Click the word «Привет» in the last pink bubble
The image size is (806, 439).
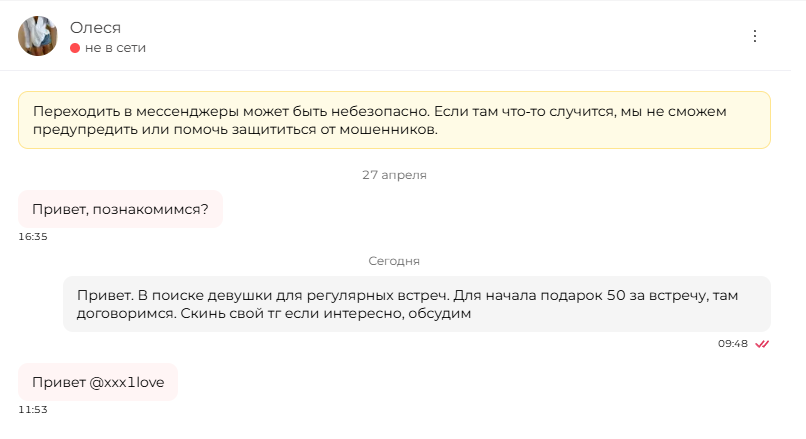click(x=59, y=382)
